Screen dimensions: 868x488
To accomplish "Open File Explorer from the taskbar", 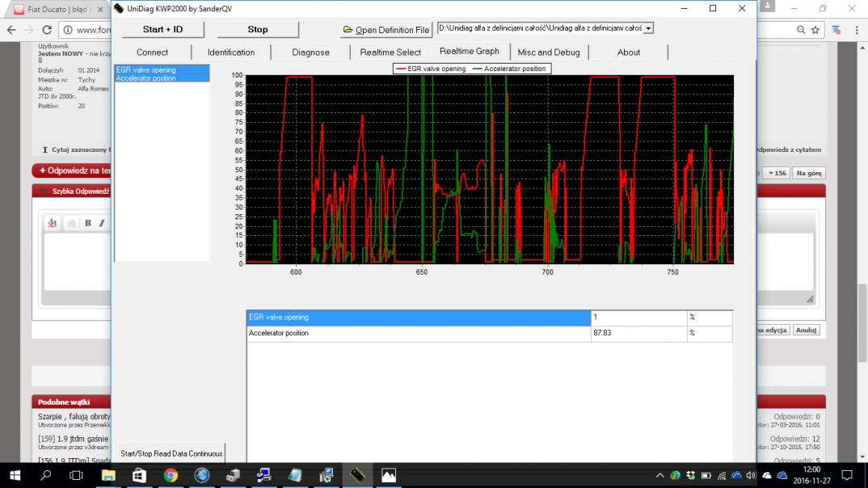I will tap(107, 476).
